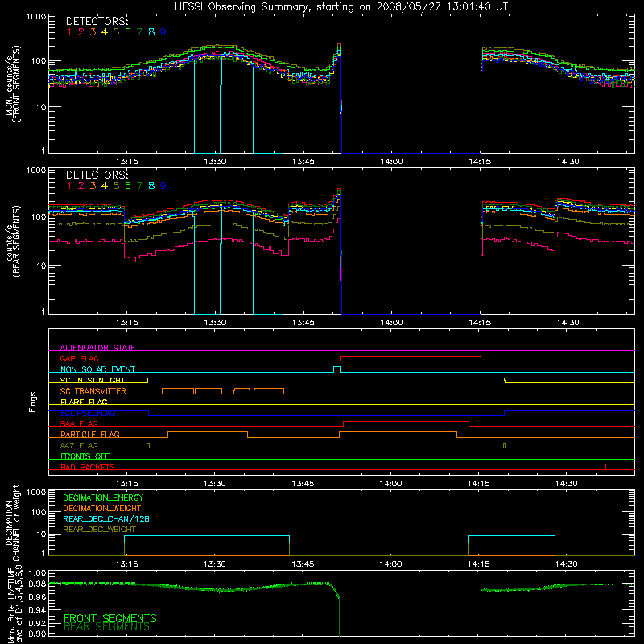Click the 'REAR SEGMENTS' livetime legend label
This screenshot has width=644, height=644.
tap(107, 627)
